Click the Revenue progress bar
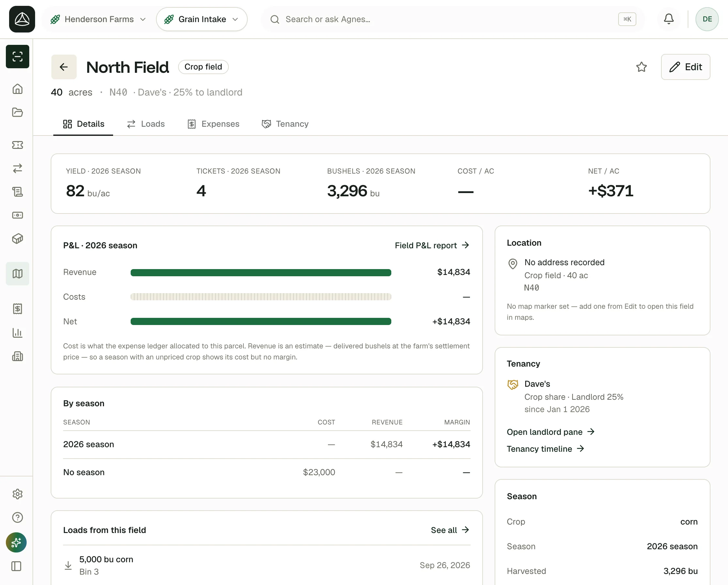This screenshot has height=585, width=728. pos(261,273)
